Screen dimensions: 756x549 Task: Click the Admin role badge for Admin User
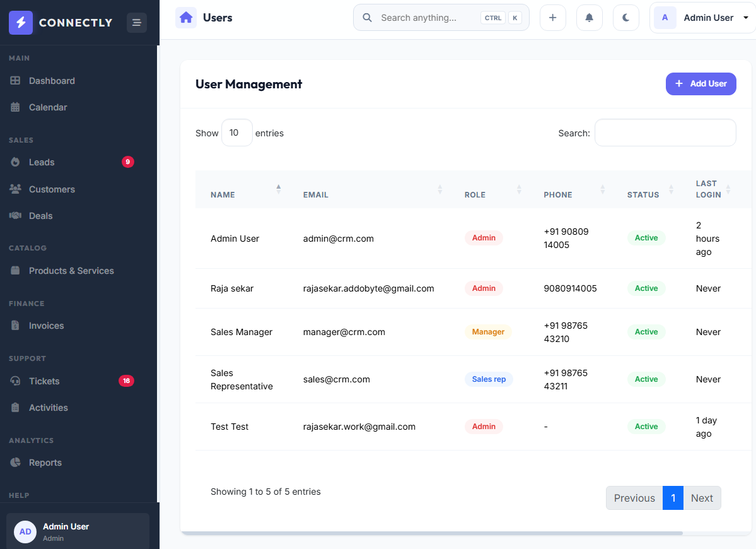484,238
